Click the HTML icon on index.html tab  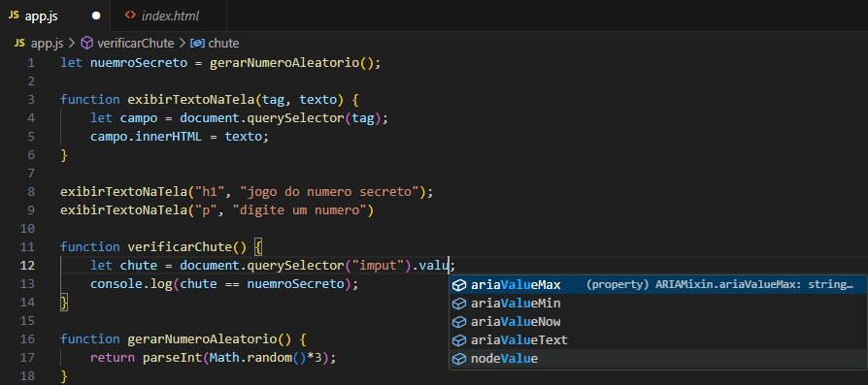130,16
